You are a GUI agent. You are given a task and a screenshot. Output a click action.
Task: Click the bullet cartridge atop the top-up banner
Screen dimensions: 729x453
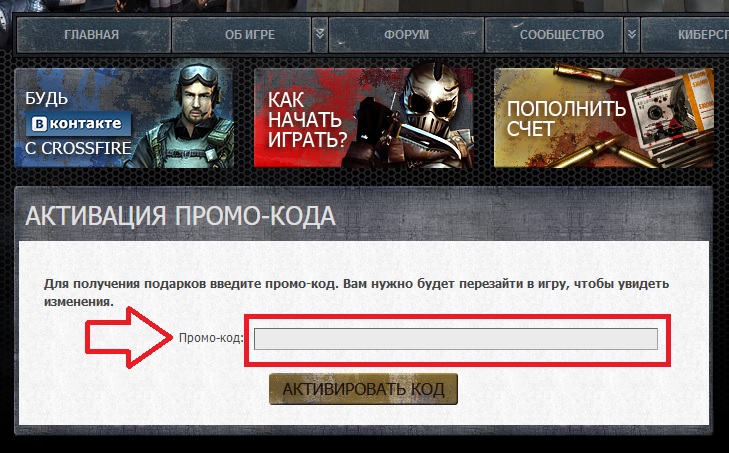click(x=590, y=74)
